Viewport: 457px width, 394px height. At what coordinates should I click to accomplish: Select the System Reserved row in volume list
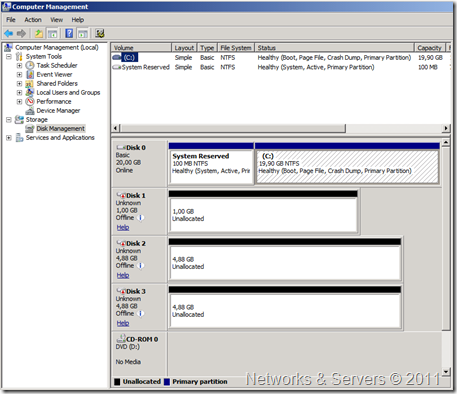tap(280, 67)
